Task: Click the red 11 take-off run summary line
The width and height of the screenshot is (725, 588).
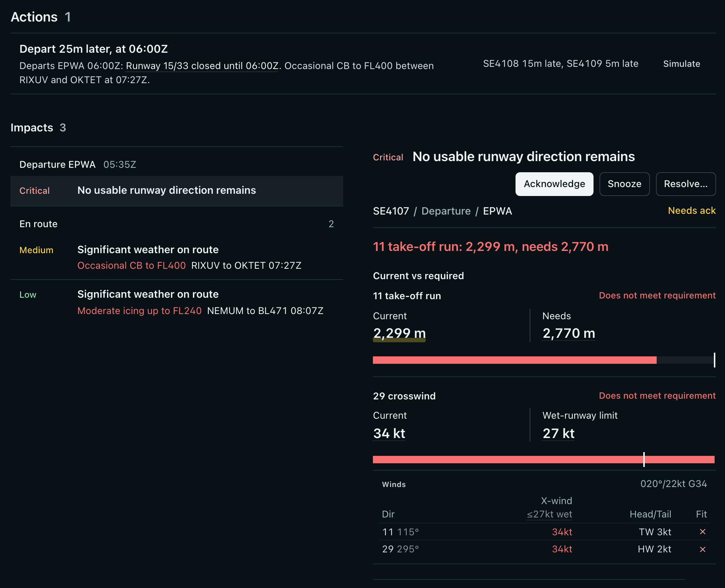Action: [x=491, y=246]
